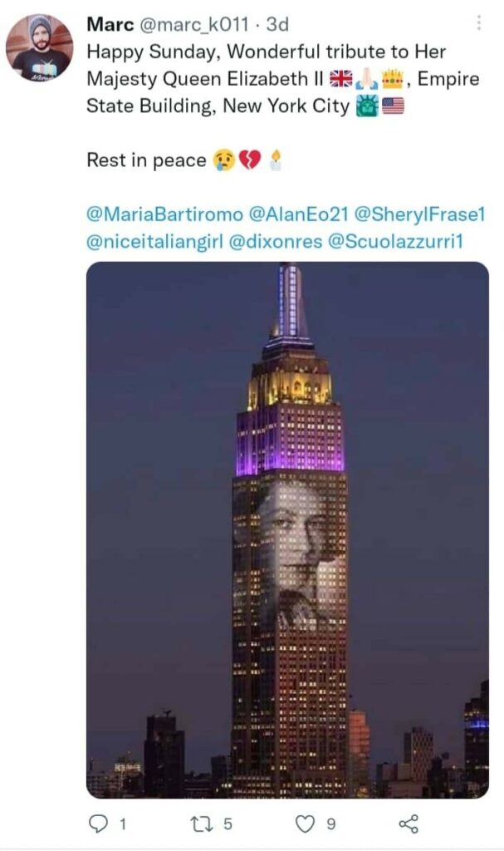Click the like count 9
The width and height of the screenshot is (504, 851).
tap(330, 824)
